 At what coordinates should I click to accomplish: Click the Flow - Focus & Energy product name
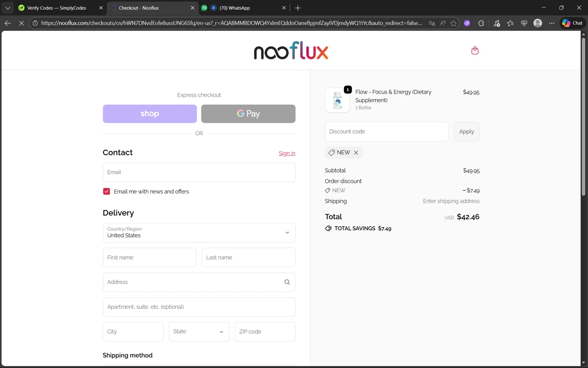tap(393, 96)
